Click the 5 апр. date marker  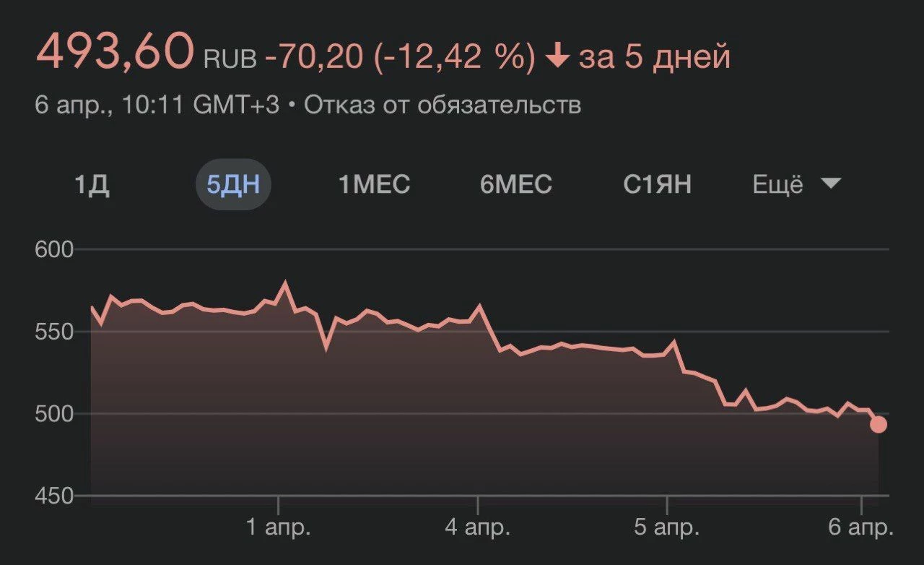[x=666, y=527]
